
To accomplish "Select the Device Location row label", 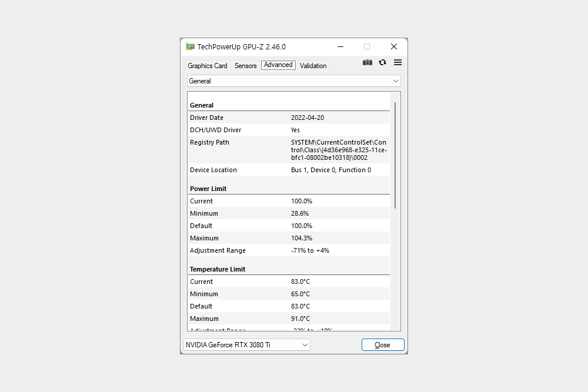I will (x=213, y=170).
